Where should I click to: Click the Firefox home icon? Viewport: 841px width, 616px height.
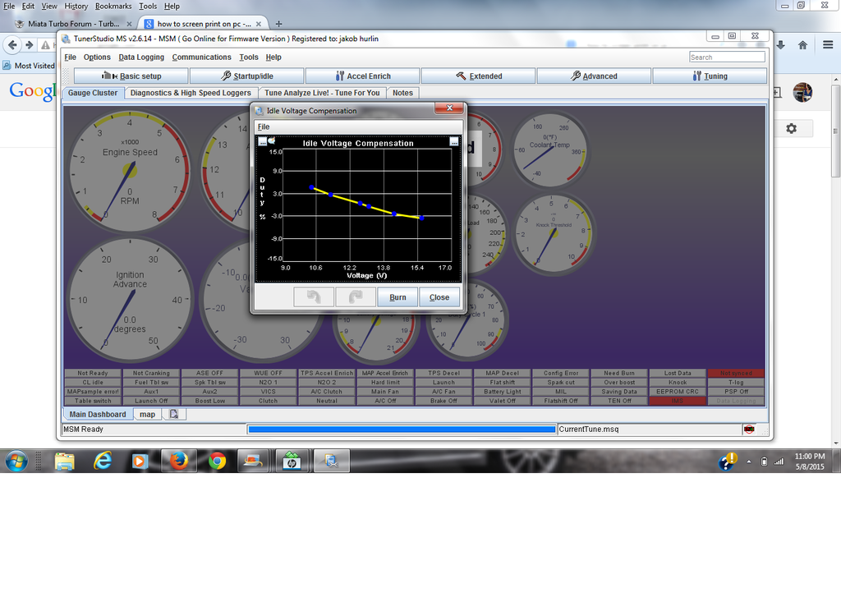pos(802,44)
